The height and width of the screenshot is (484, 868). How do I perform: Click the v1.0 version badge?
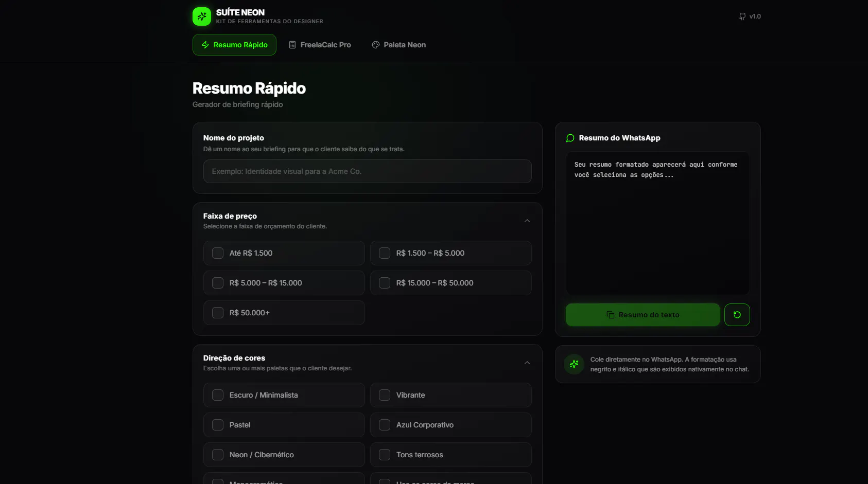click(750, 16)
